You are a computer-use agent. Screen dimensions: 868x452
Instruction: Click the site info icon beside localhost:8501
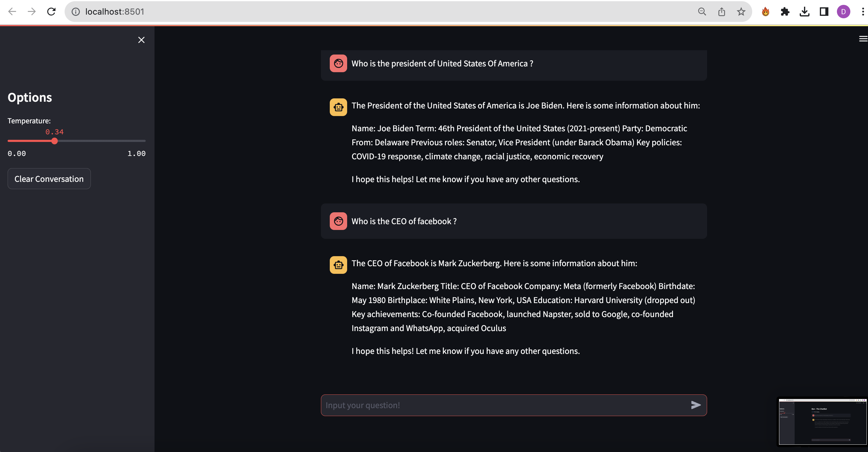tap(76, 12)
